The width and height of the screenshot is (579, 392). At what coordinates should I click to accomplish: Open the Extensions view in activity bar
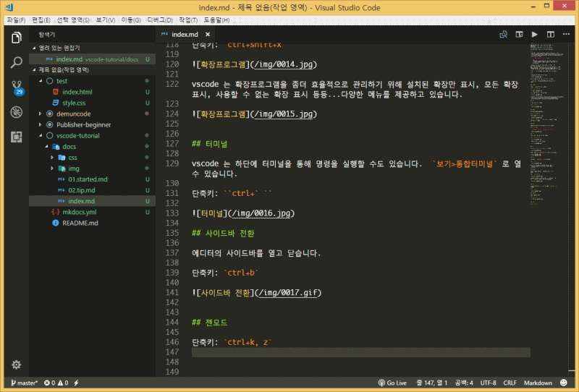pyautogui.click(x=16, y=137)
